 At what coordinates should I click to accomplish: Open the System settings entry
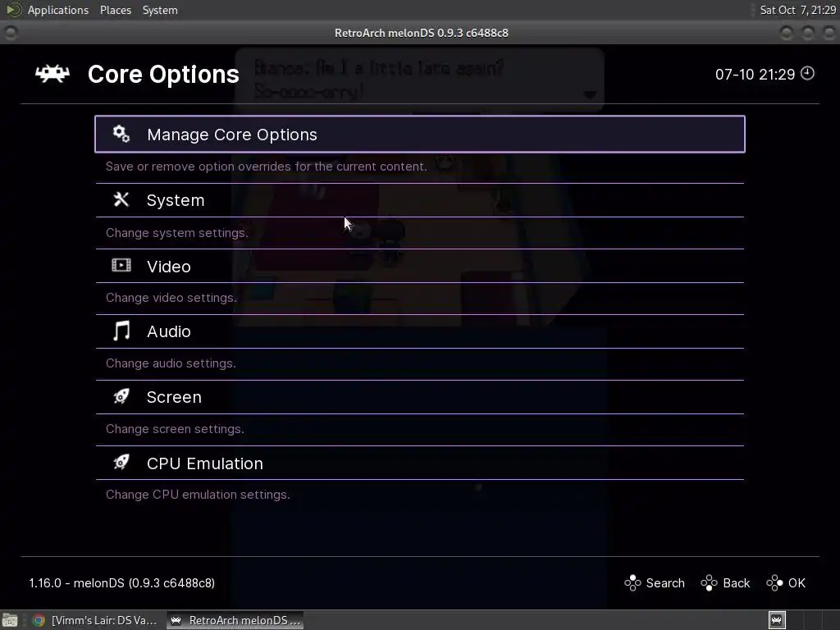(x=419, y=200)
